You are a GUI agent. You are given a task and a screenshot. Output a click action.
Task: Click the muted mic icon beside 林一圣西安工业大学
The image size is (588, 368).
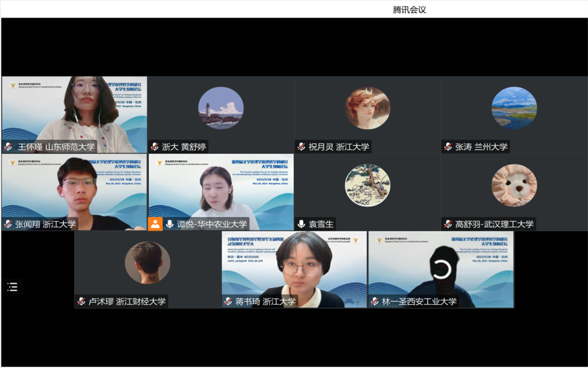click(375, 302)
